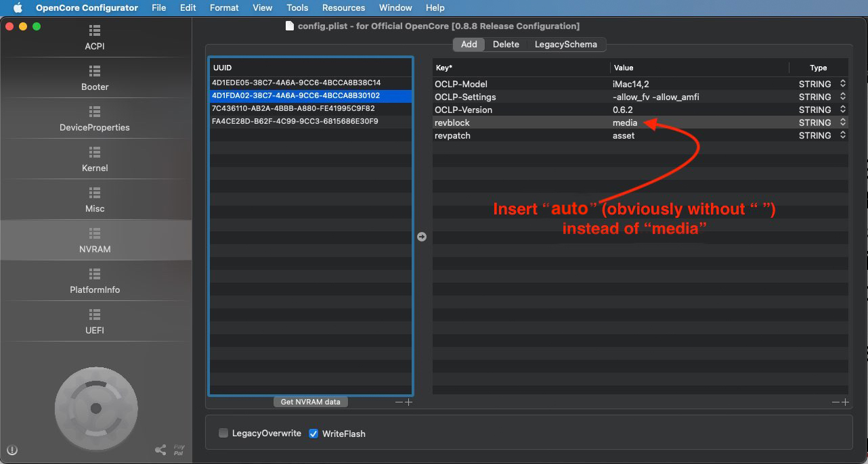This screenshot has height=464, width=868.
Task: Open the Window menu
Action: click(395, 8)
